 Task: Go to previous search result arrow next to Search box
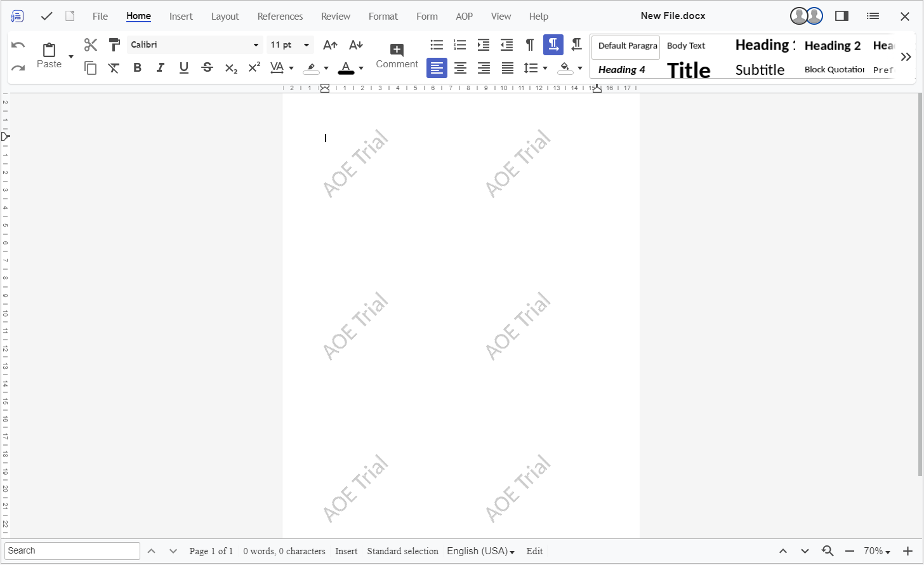click(x=151, y=551)
